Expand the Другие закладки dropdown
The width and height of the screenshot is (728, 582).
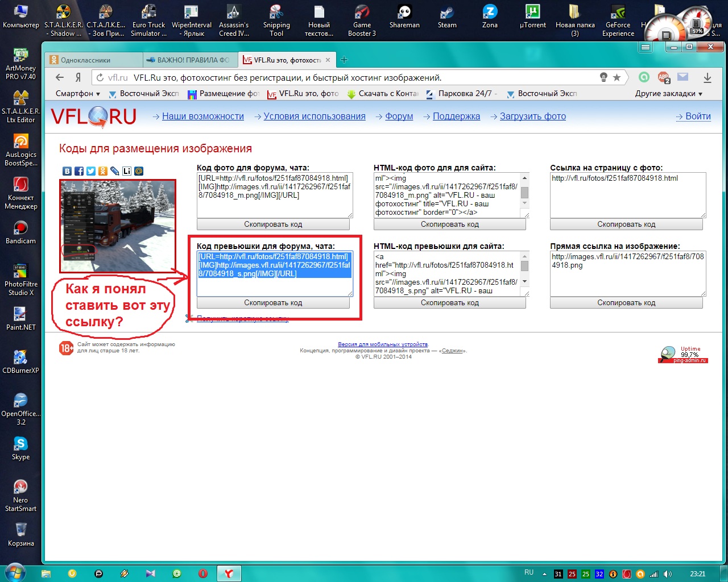point(668,94)
